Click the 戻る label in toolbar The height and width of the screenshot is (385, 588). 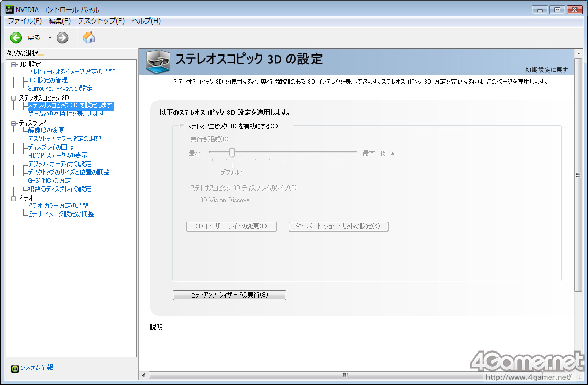click(x=34, y=38)
